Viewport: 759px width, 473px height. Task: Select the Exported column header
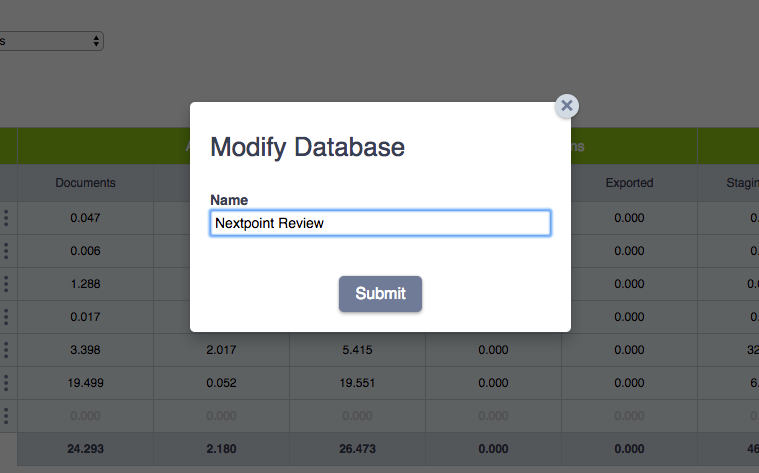629,183
